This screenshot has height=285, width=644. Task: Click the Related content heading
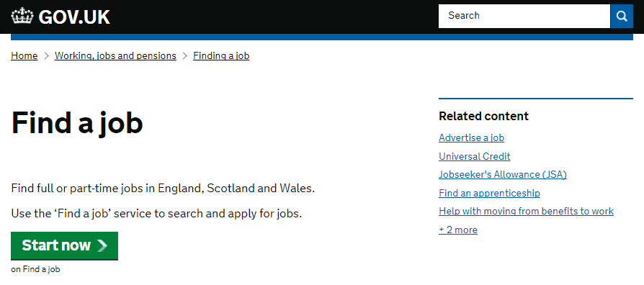pos(483,117)
